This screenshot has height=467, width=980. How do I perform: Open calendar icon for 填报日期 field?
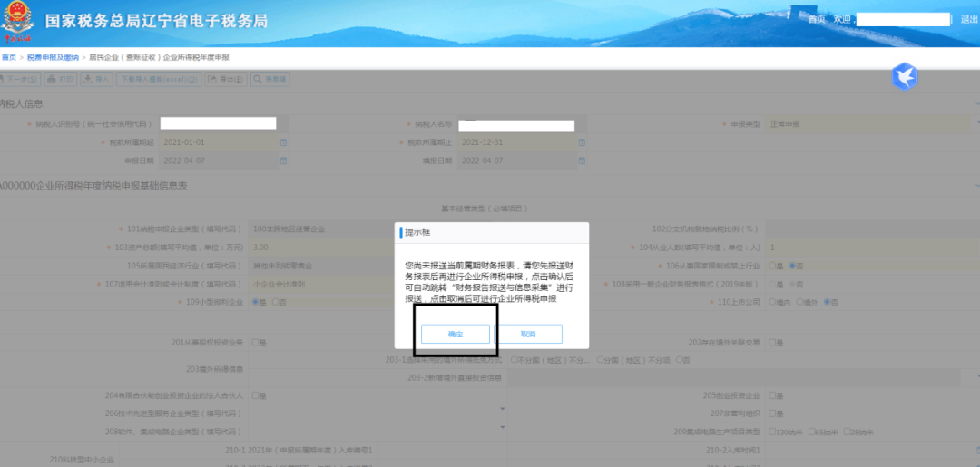pyautogui.click(x=581, y=161)
